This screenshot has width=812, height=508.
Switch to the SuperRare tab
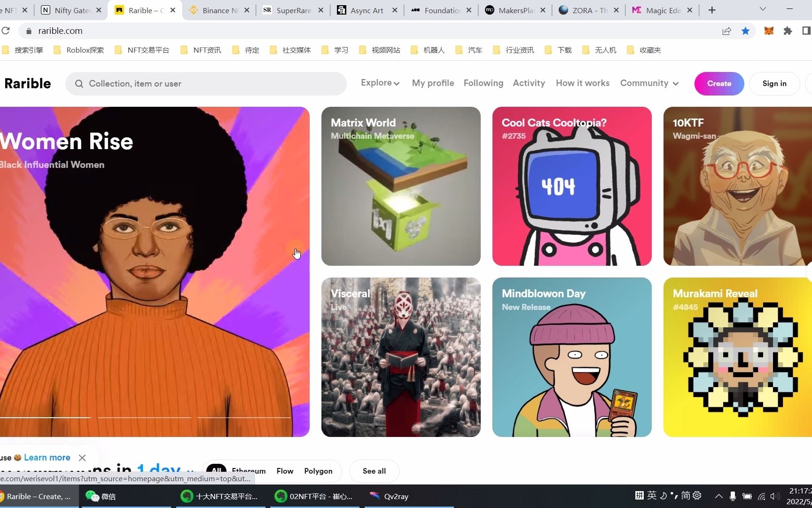point(294,10)
